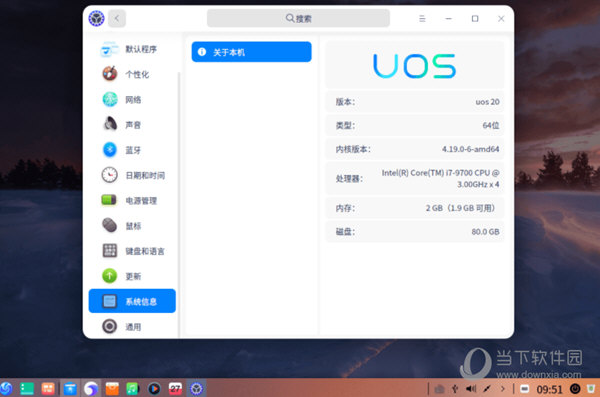Open the 个性化 personalization settings
The image size is (600, 397).
[x=132, y=74]
